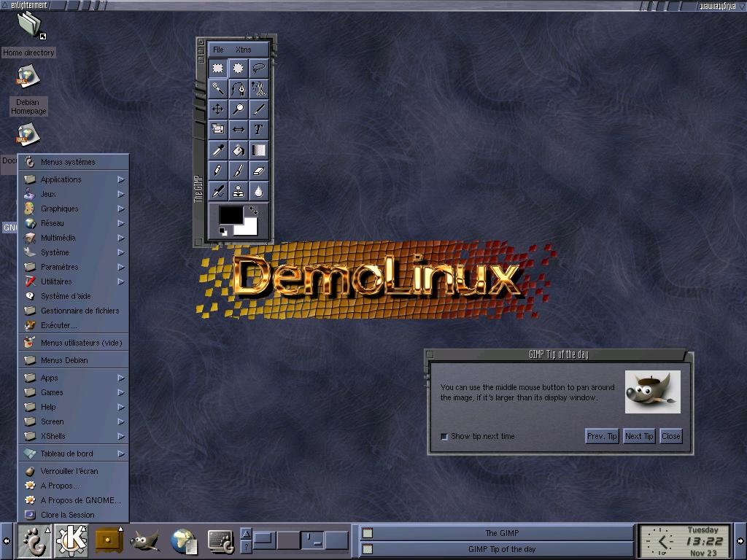Screen dimensions: 747x560
Task: Open the Xtns menu in GIMP toolbox
Action: click(x=243, y=50)
